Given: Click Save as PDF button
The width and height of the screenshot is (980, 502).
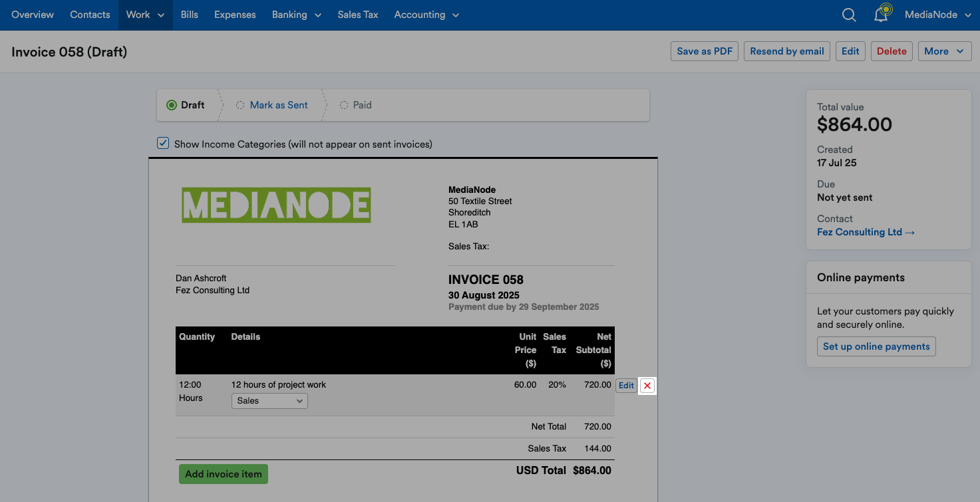Looking at the screenshot, I should tap(705, 51).
